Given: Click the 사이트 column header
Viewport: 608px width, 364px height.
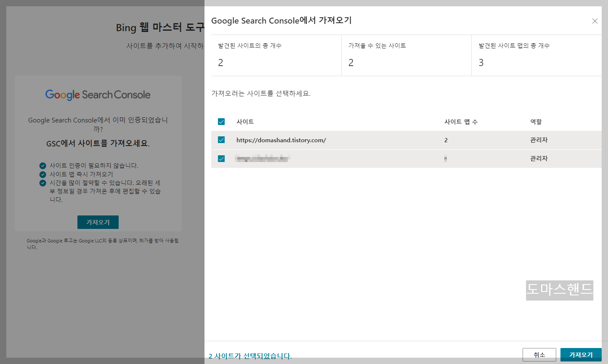Looking at the screenshot, I should point(245,122).
